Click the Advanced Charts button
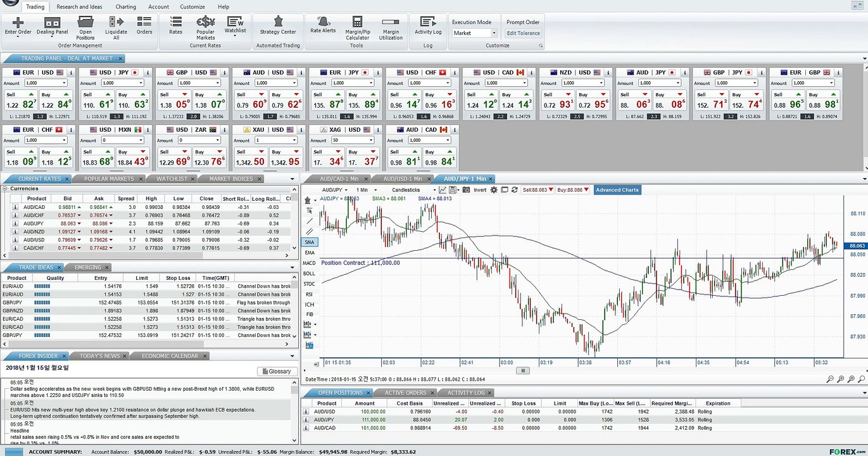 pyautogui.click(x=617, y=190)
